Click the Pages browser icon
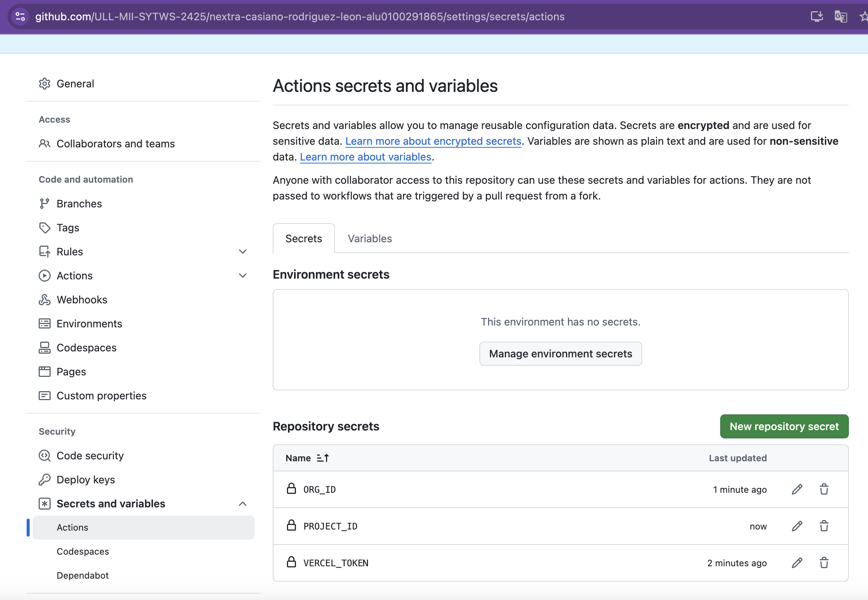Viewport: 868px width, 600px height. point(44,371)
